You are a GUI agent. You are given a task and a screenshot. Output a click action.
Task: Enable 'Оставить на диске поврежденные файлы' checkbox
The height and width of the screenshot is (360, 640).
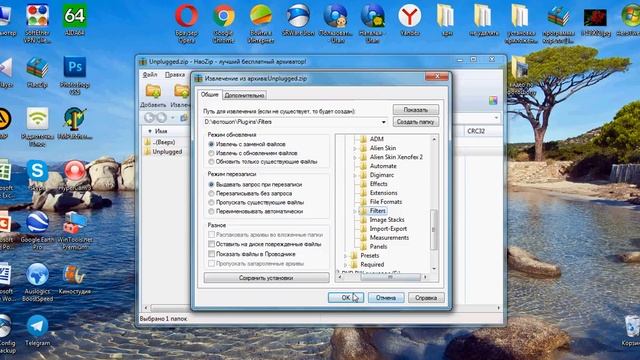(211, 244)
